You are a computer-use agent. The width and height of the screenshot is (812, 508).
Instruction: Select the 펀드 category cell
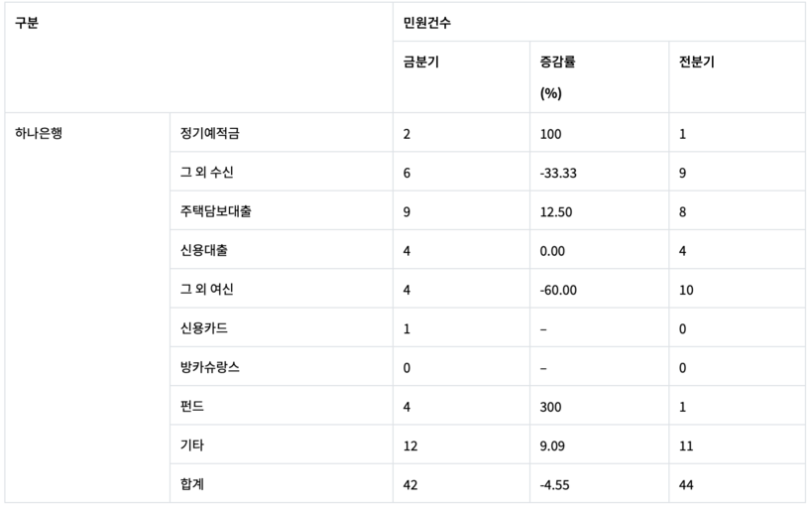191,407
